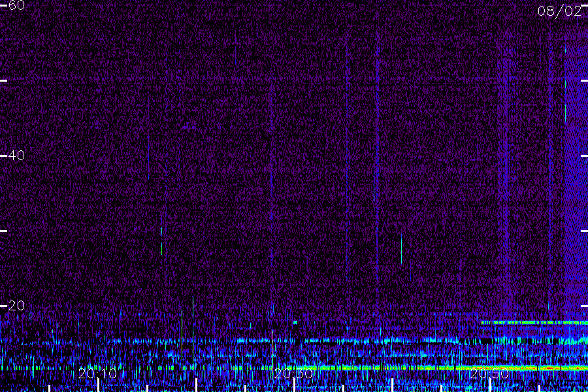Click the 20:10 time label
The height and width of the screenshot is (392, 588).
(x=97, y=374)
